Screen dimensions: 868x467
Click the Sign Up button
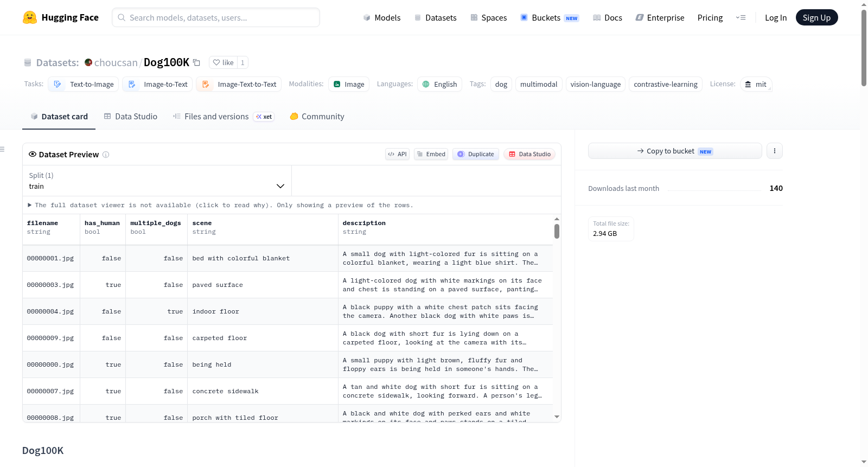tap(816, 18)
